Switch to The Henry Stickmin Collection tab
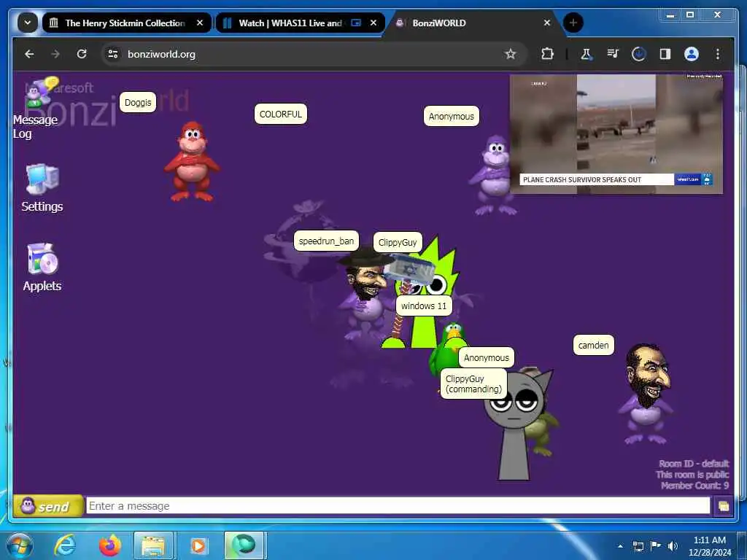Screen dimensions: 747x560 pos(125,23)
